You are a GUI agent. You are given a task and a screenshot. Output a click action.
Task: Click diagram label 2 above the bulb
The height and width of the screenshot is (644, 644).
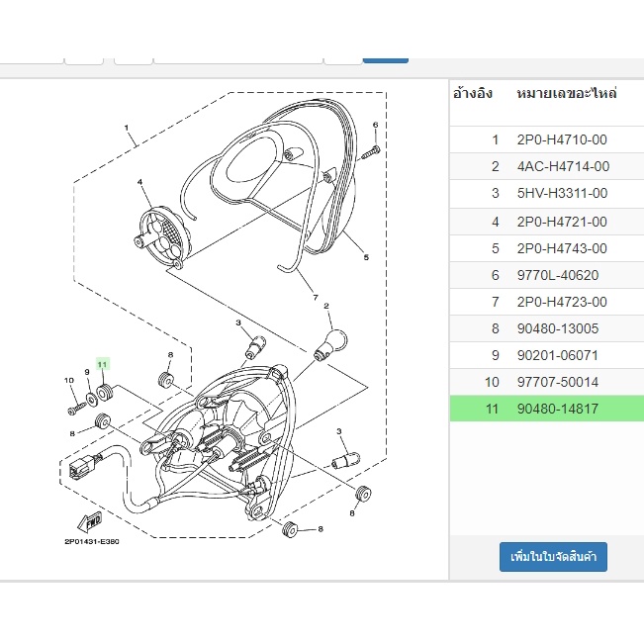point(326,306)
